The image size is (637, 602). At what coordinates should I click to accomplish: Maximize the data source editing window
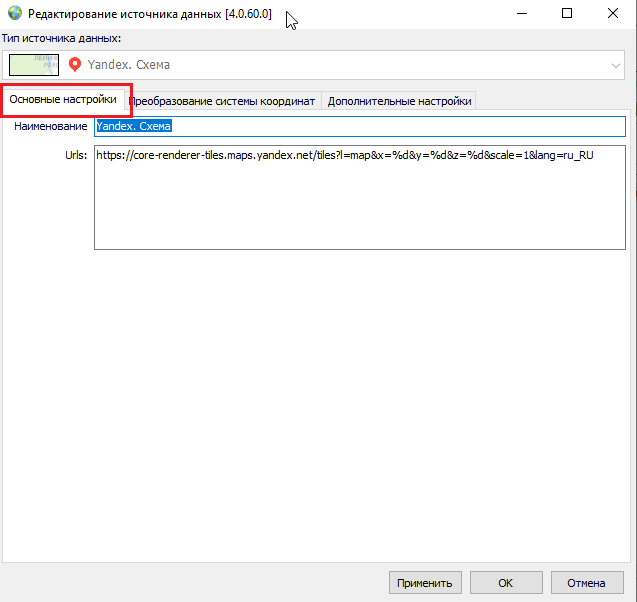click(x=567, y=13)
